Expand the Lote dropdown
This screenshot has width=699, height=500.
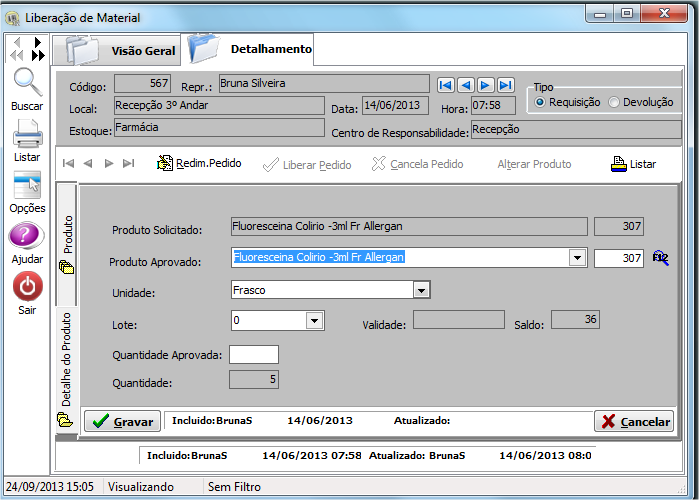tap(315, 321)
